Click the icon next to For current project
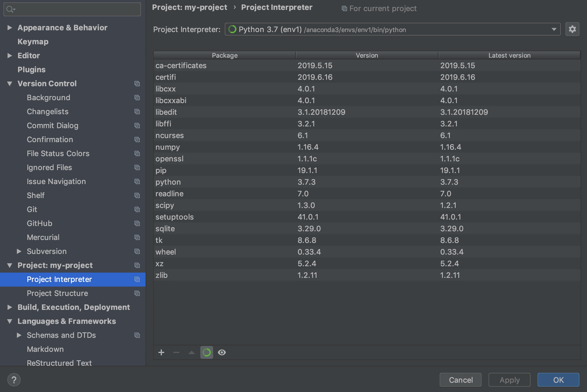This screenshot has height=392, width=587. (344, 9)
